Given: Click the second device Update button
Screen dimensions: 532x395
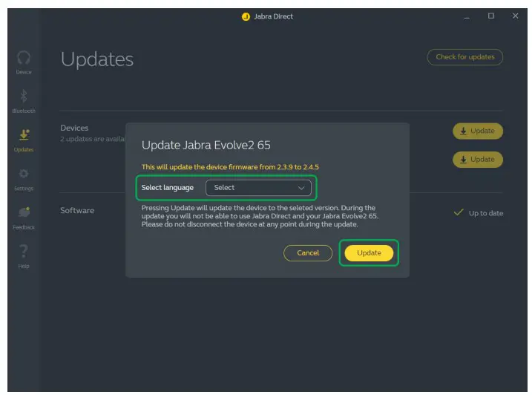Looking at the screenshot, I should (478, 160).
